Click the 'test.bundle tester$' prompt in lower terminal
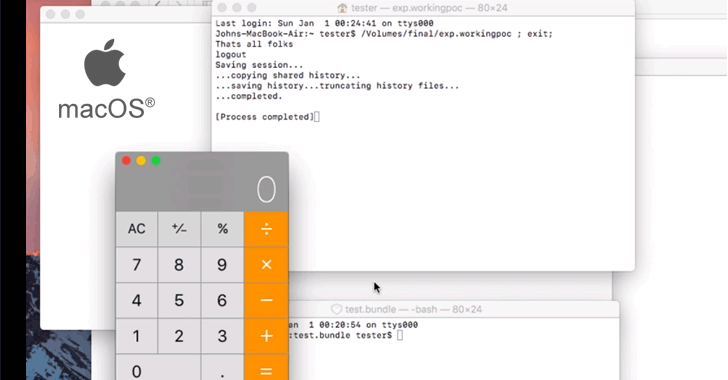 343,335
